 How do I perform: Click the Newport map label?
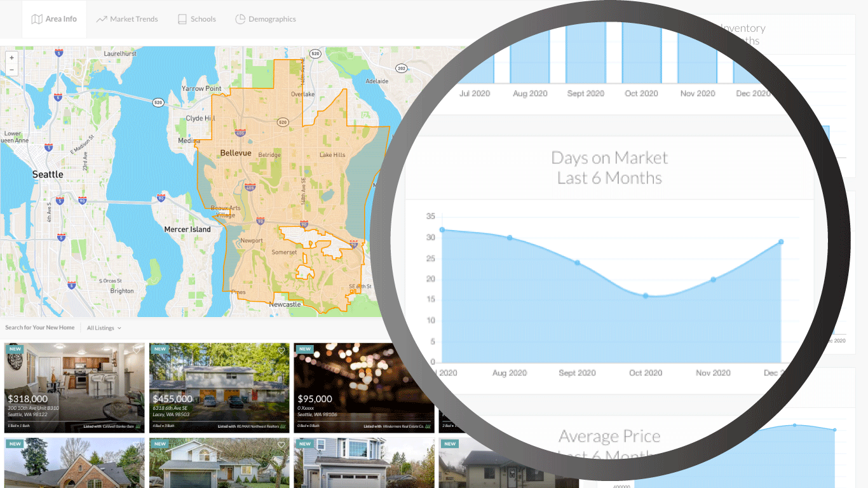(x=252, y=241)
